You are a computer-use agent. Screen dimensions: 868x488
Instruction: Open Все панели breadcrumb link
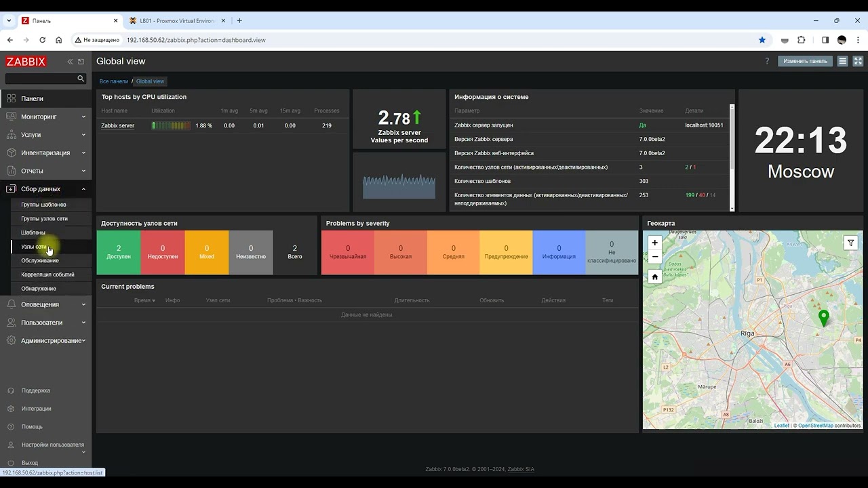(113, 81)
